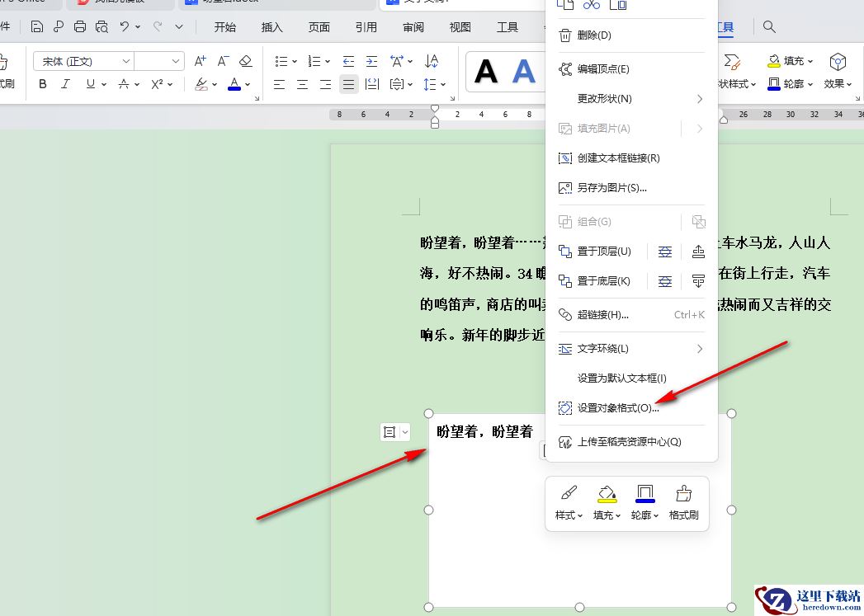The image size is (864, 616).
Task: Open Print Preview icon
Action: (x=102, y=26)
